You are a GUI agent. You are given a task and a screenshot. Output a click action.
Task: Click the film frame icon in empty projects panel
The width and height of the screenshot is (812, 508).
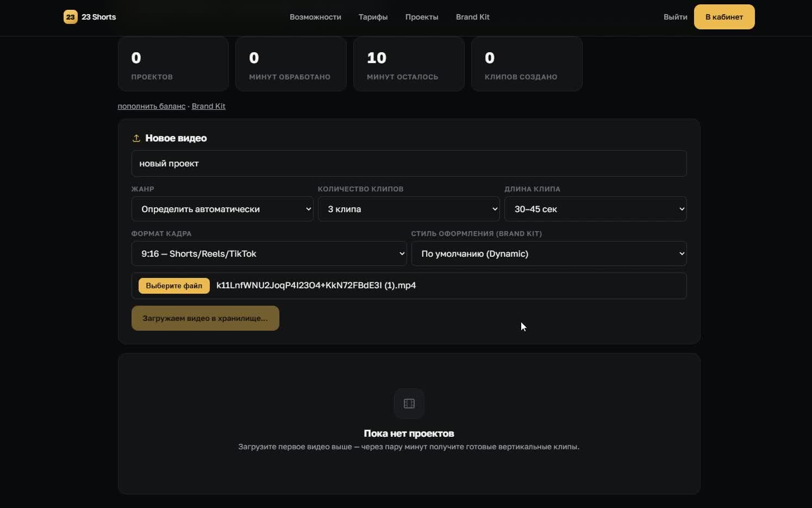point(409,404)
